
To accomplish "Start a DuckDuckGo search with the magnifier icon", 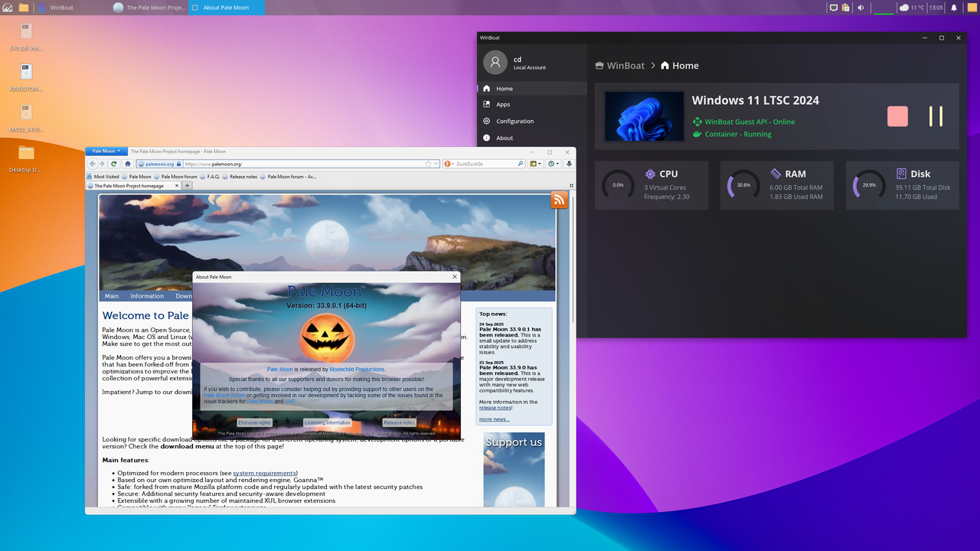I will pyautogui.click(x=521, y=163).
